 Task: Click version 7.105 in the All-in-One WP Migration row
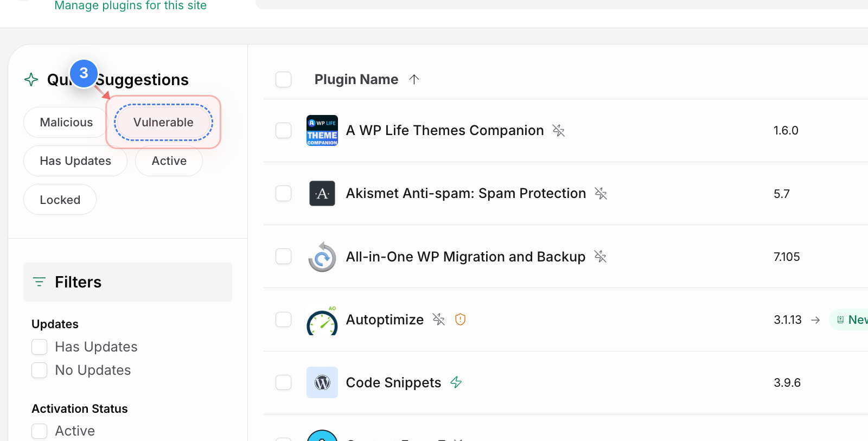pyautogui.click(x=787, y=257)
